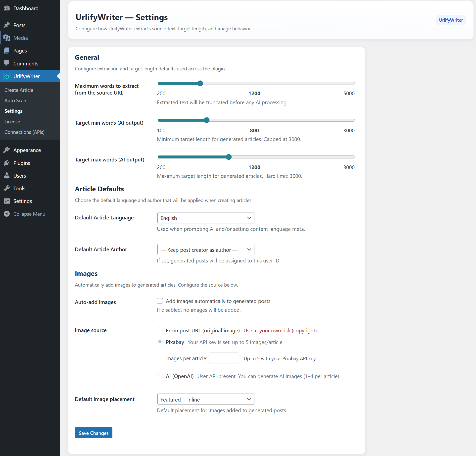
Task: Go to the Auto Scan page
Action: 15,101
